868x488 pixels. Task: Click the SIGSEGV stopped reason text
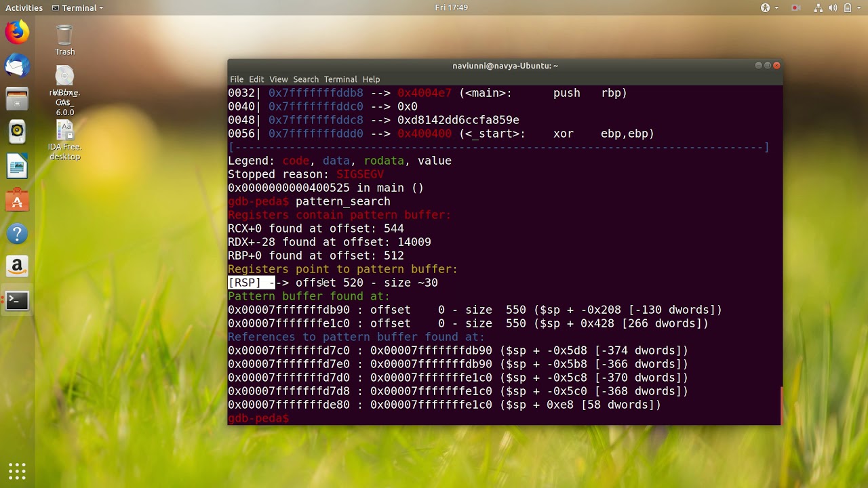point(360,174)
